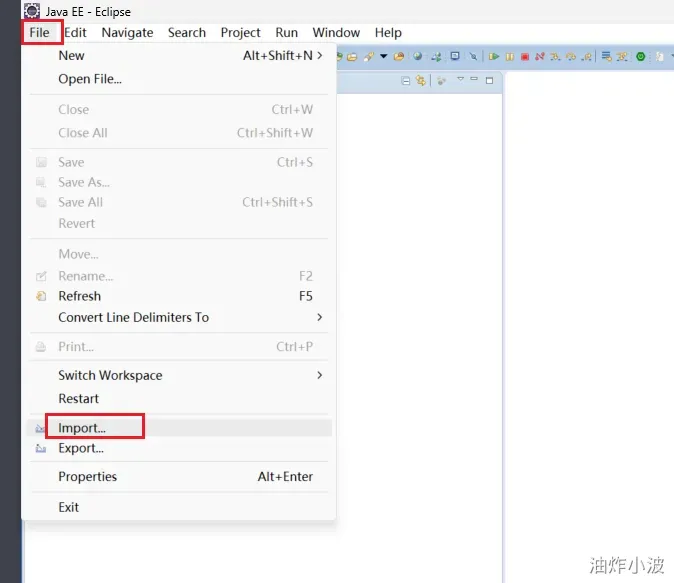Click the green Spring dashboard power icon
This screenshot has width=674, height=583.
point(640,56)
